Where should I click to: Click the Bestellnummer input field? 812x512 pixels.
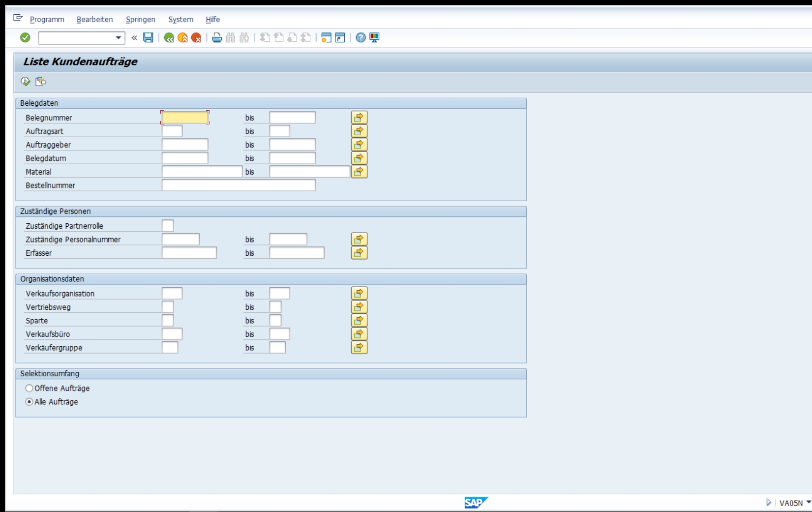point(239,185)
